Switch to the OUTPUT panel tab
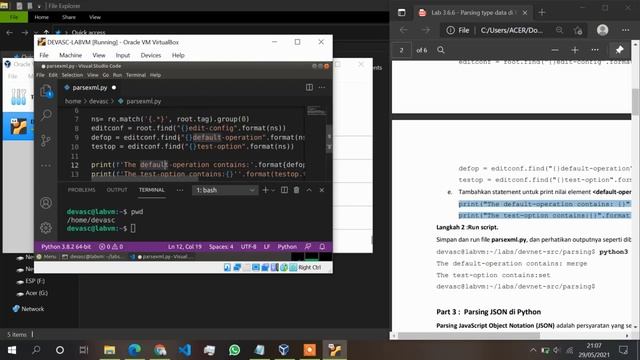640x360 pixels. click(117, 190)
